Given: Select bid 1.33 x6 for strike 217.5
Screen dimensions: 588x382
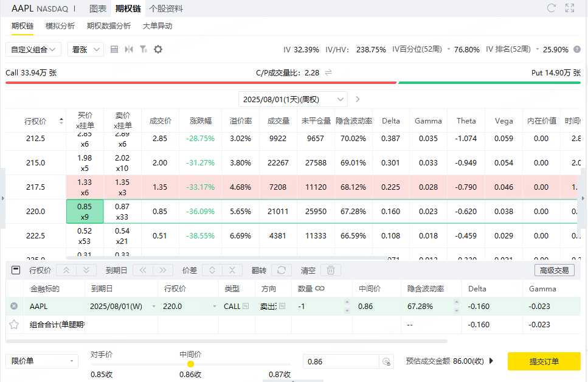Looking at the screenshot, I should click(85, 187).
